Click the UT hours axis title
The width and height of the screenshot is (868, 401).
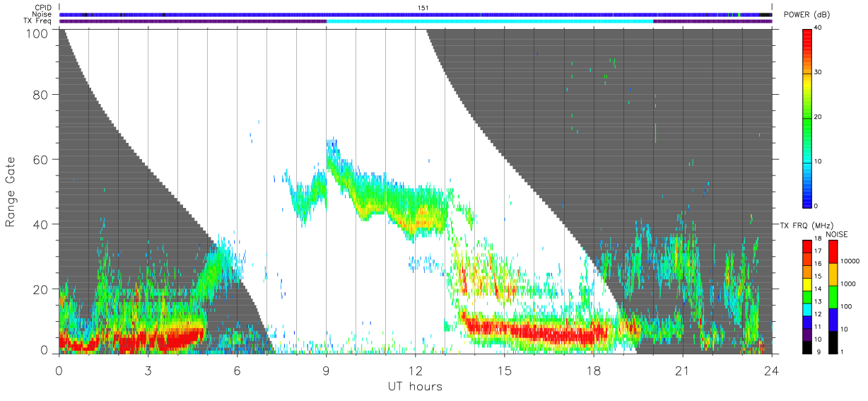click(x=415, y=386)
